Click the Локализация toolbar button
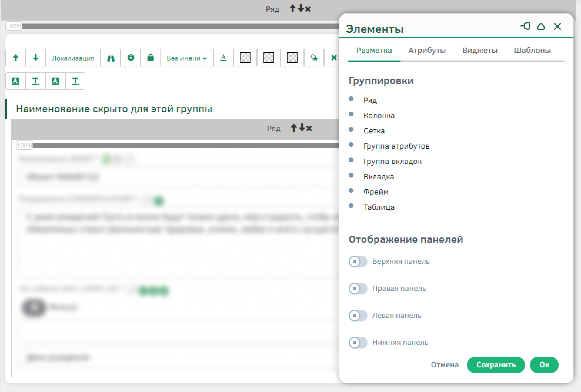This screenshot has width=581, height=392. pos(73,58)
